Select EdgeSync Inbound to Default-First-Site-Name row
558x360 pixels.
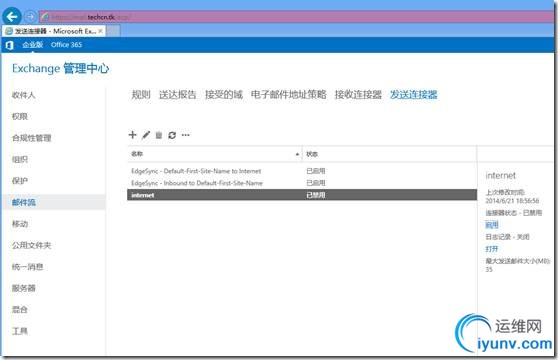click(302, 183)
